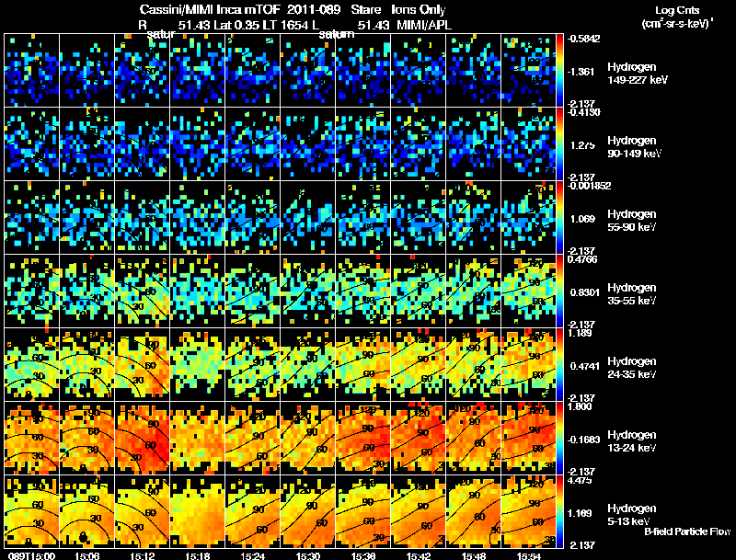Select the 149-227 keV image panel at 15:54
This screenshot has width=736, height=560.
coord(528,70)
